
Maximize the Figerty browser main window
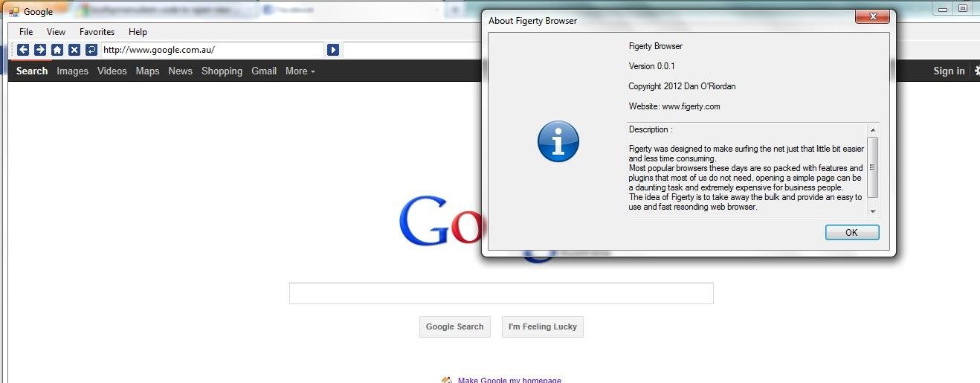pyautogui.click(x=963, y=9)
